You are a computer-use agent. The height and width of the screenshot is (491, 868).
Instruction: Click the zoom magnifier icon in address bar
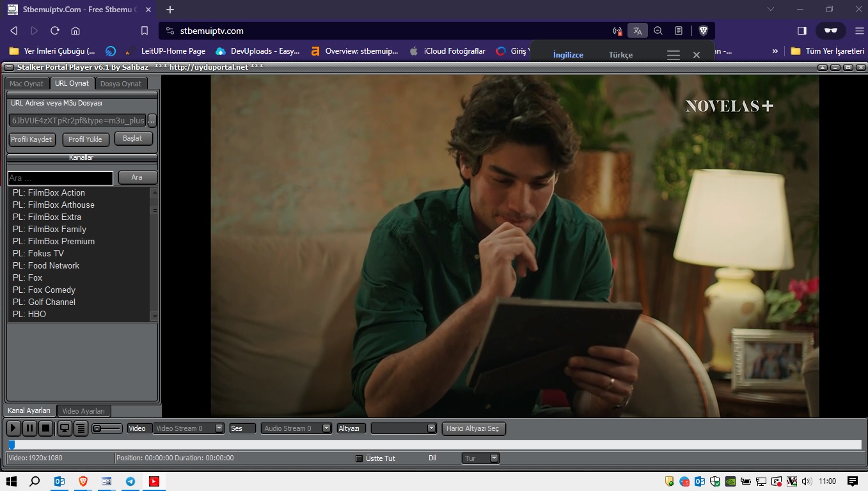tap(658, 31)
